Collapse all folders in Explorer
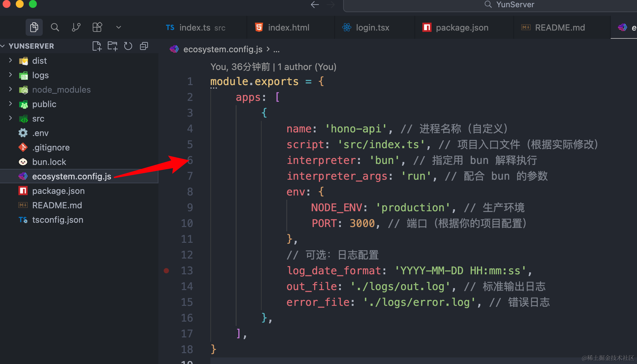Image resolution: width=637 pixels, height=364 pixels. (x=144, y=46)
